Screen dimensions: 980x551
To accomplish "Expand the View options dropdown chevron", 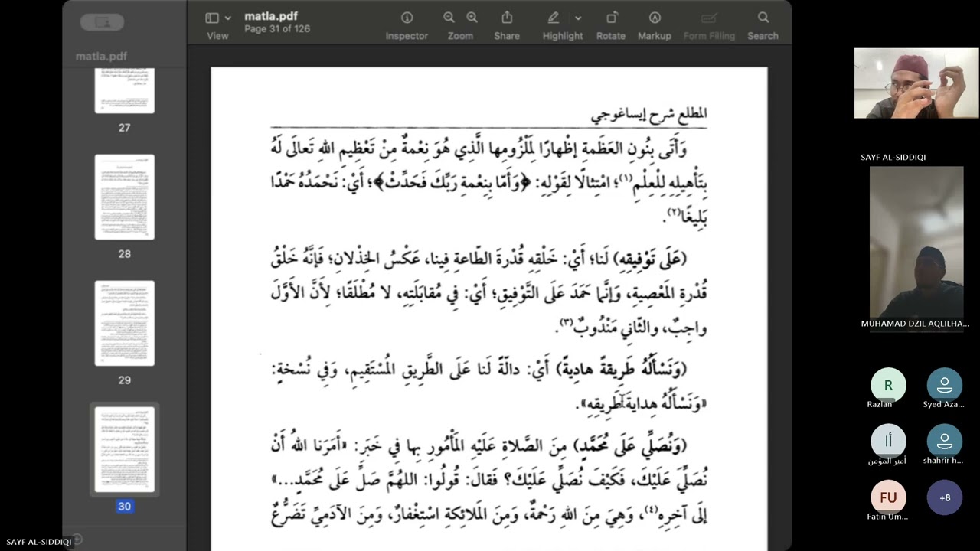I will 227,18.
